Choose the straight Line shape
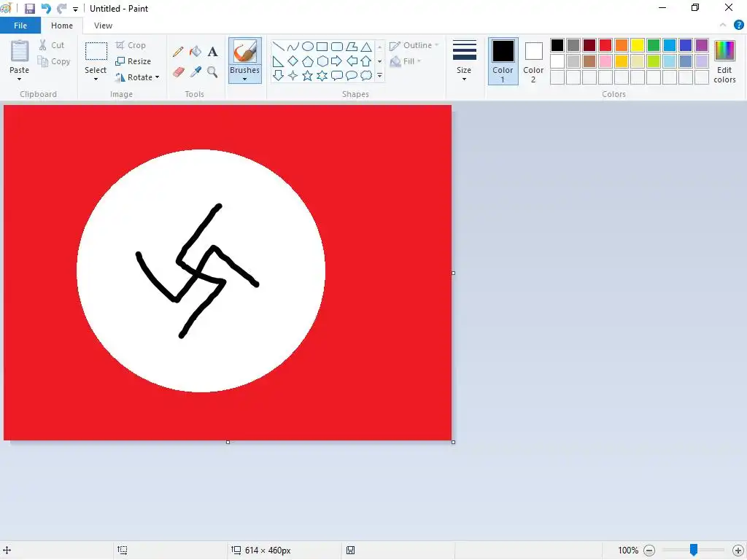 tap(278, 47)
